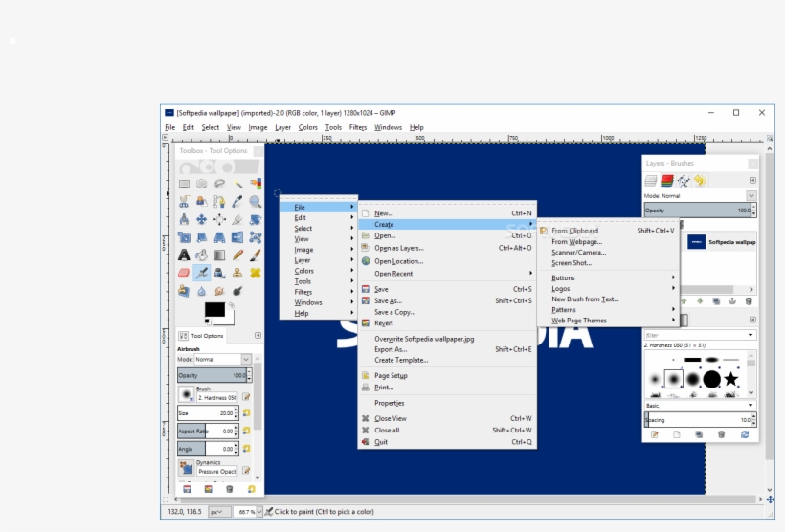Select the Heal tool

[x=256, y=274]
